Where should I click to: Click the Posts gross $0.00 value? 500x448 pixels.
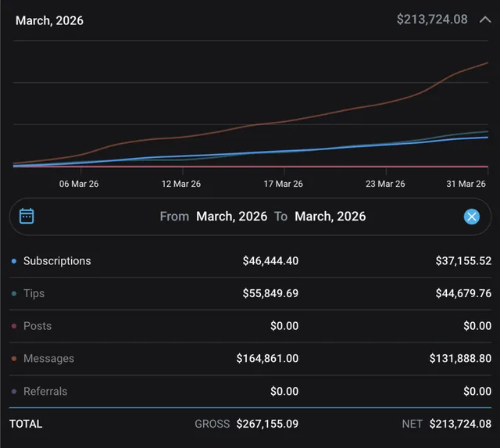tap(284, 326)
